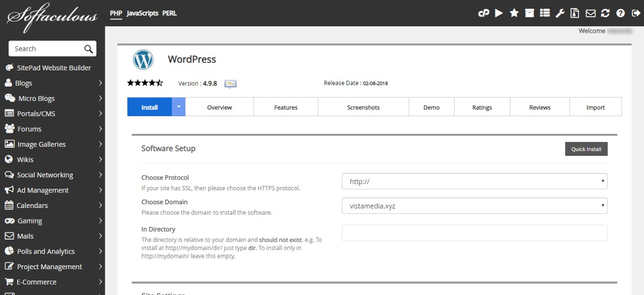The height and width of the screenshot is (295, 644).
Task: Open the Install button's dropdown arrow
Action: click(179, 107)
